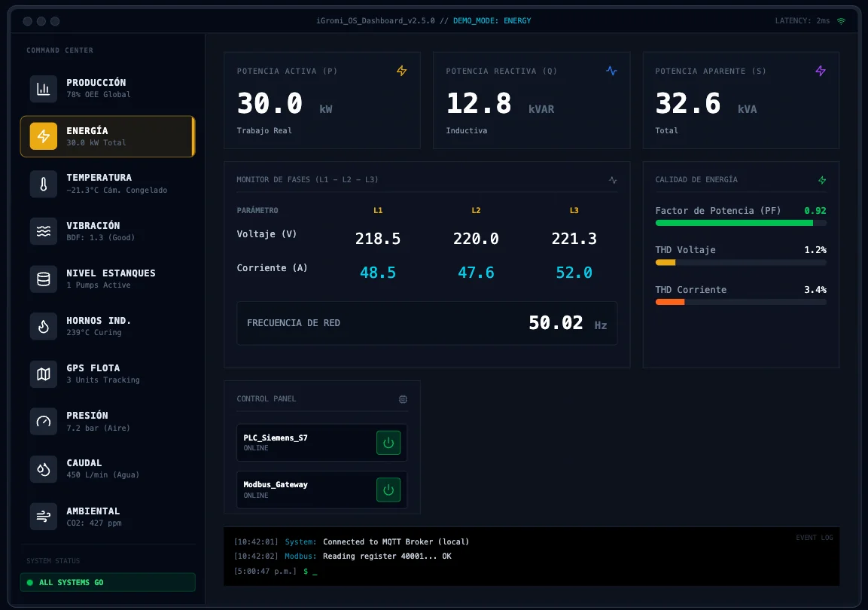Click the Potencia Aparente purple bolt icon
Image resolution: width=868 pixels, height=610 pixels.
(821, 71)
